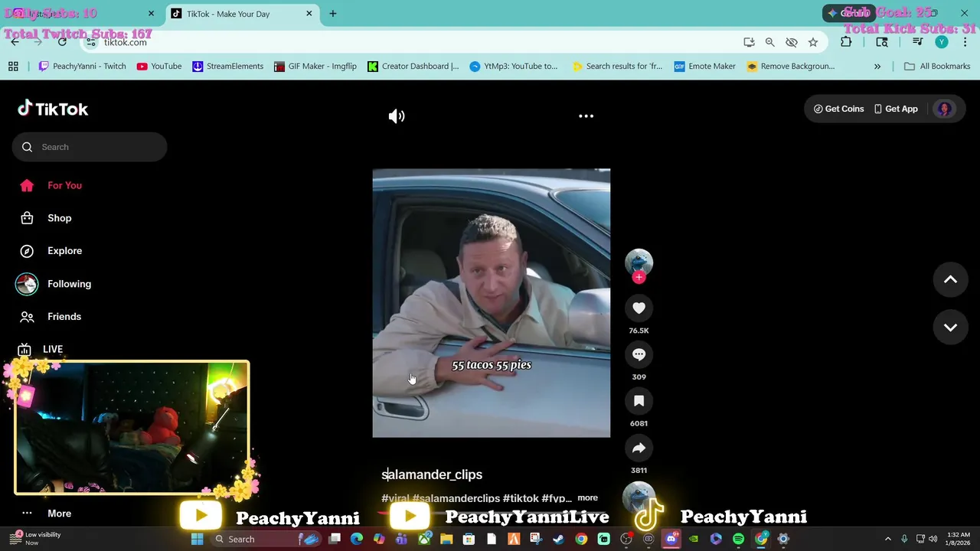Close the TikTok browser tab
This screenshot has width=980, height=551.
309,13
